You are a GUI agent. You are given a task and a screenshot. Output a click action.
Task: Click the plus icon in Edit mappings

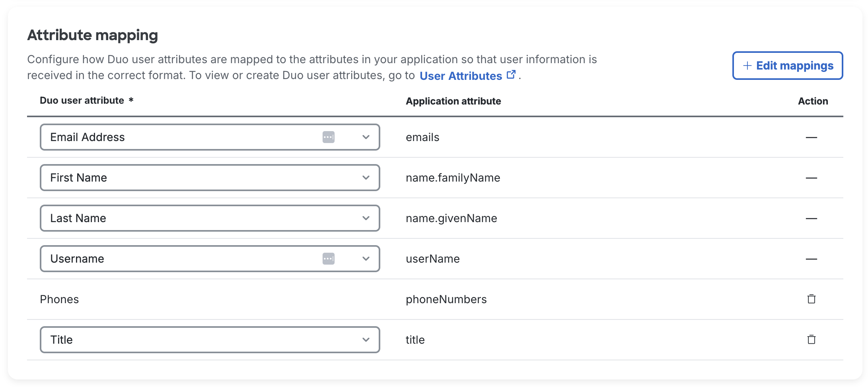click(x=747, y=66)
